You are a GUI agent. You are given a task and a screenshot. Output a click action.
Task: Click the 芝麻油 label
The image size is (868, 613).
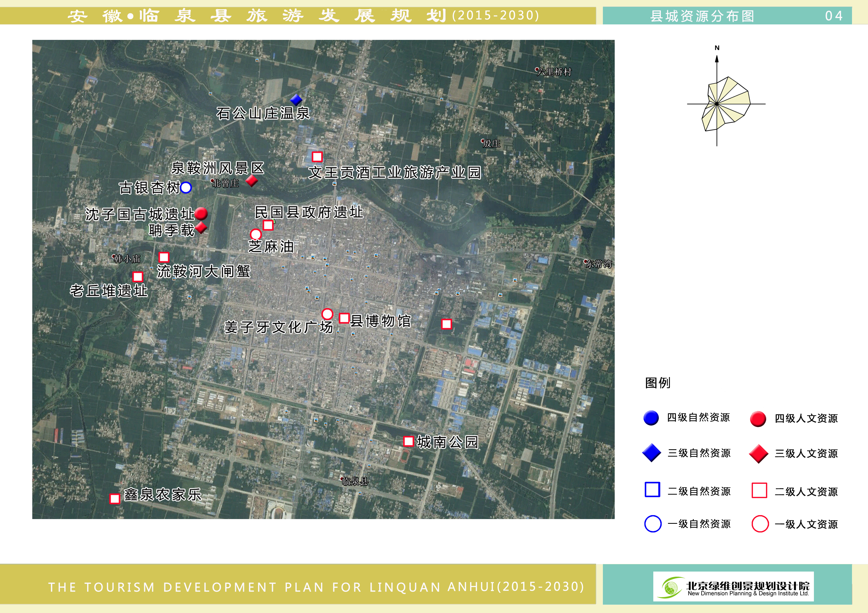pyautogui.click(x=271, y=247)
